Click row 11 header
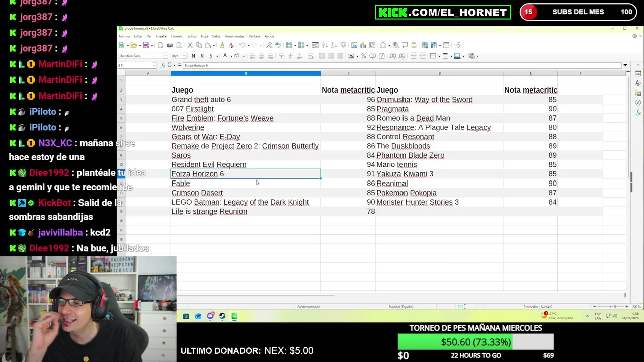Viewport: 644px width, 362px height. click(121, 174)
